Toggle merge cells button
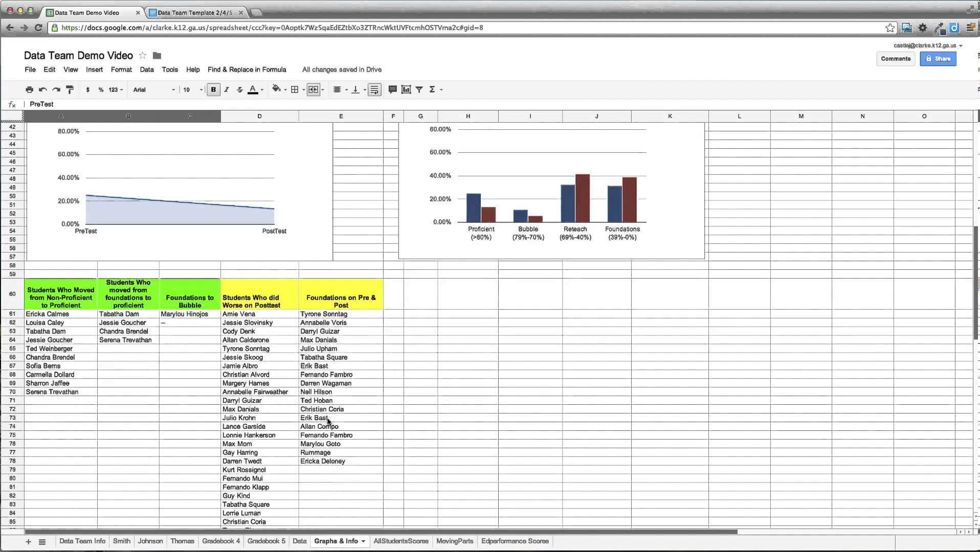Viewport: 980px width, 552px height. [x=314, y=89]
